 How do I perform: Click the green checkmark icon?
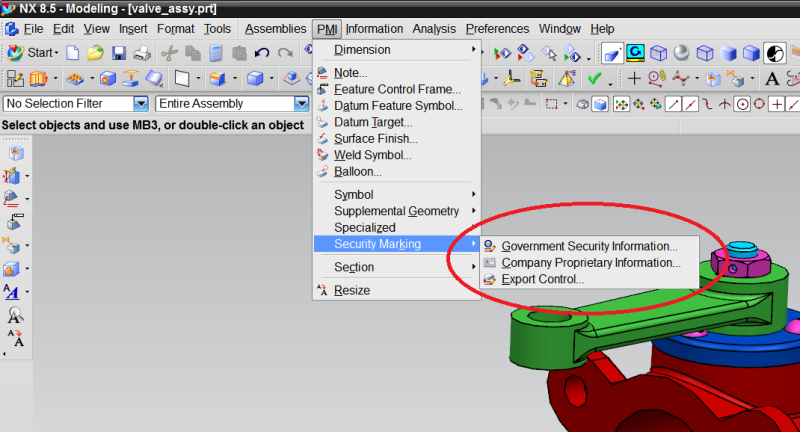(x=594, y=79)
